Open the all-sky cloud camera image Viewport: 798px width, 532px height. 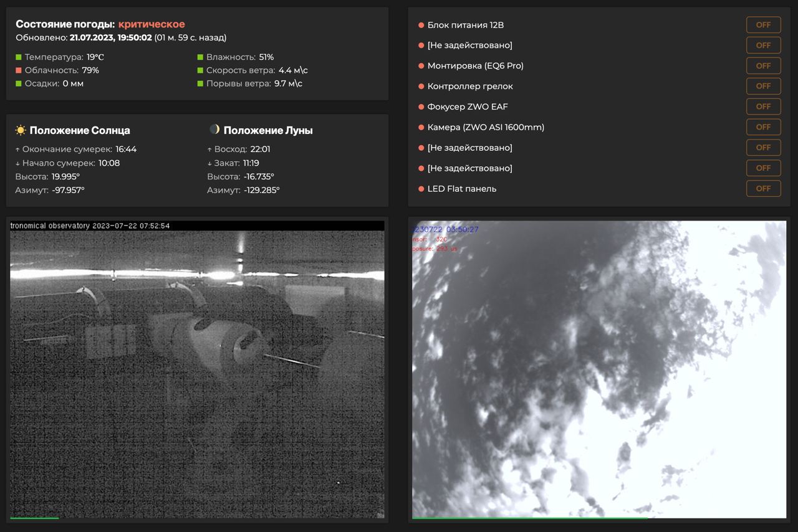(x=599, y=369)
